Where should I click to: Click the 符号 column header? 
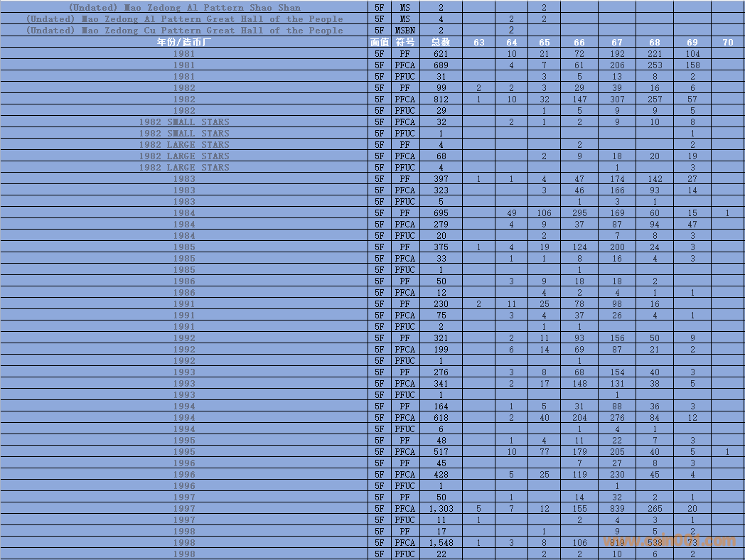[404, 42]
